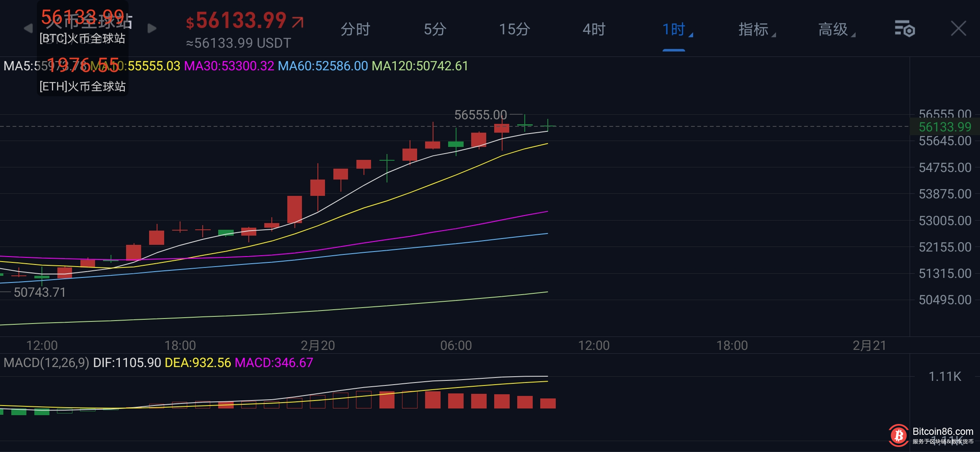Select the 15分 interval tab
Image resolution: width=980 pixels, height=452 pixels.
pos(514,29)
